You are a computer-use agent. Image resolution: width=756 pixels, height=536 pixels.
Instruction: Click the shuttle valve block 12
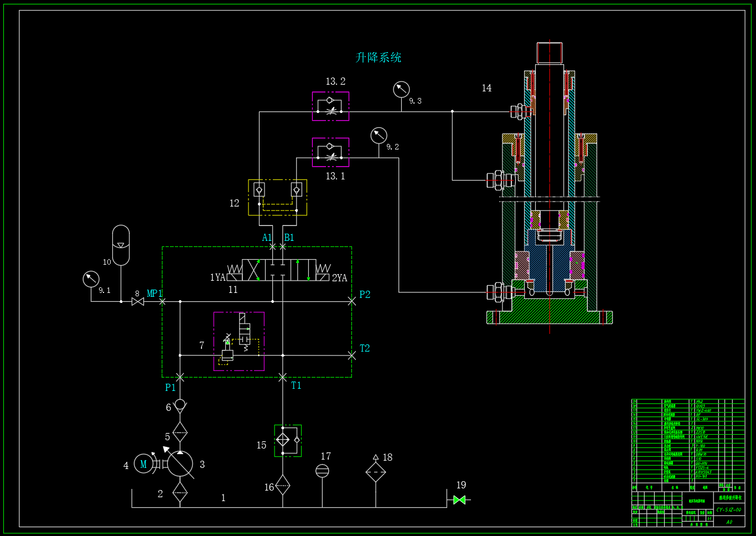click(277, 197)
